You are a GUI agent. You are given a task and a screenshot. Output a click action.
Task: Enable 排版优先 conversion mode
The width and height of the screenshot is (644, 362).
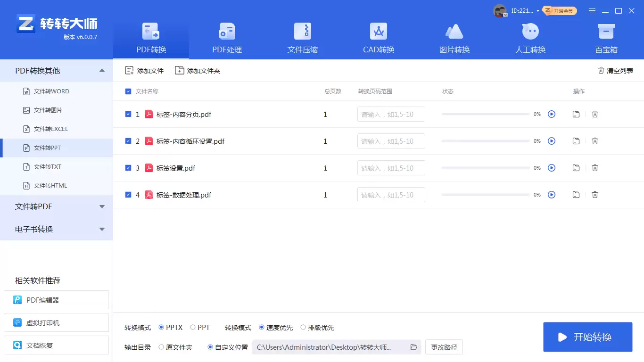coord(303,327)
